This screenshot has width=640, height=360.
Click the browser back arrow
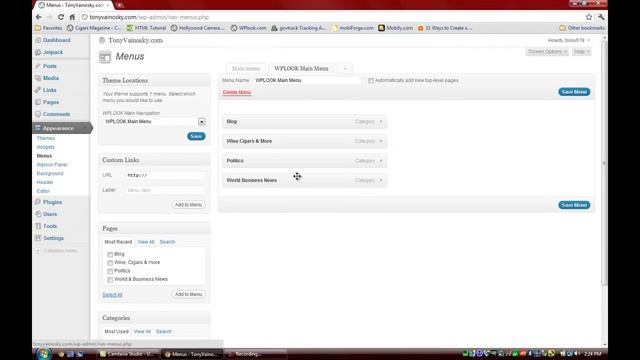pos(39,17)
